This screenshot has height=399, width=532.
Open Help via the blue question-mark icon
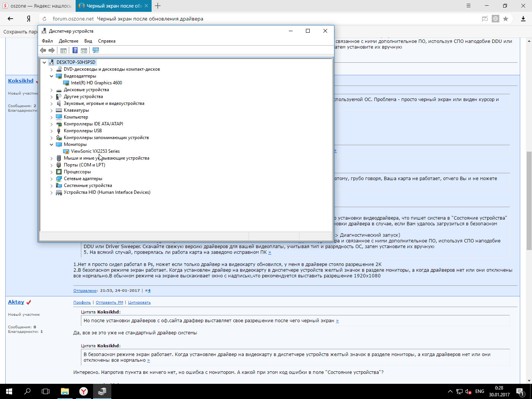75,50
